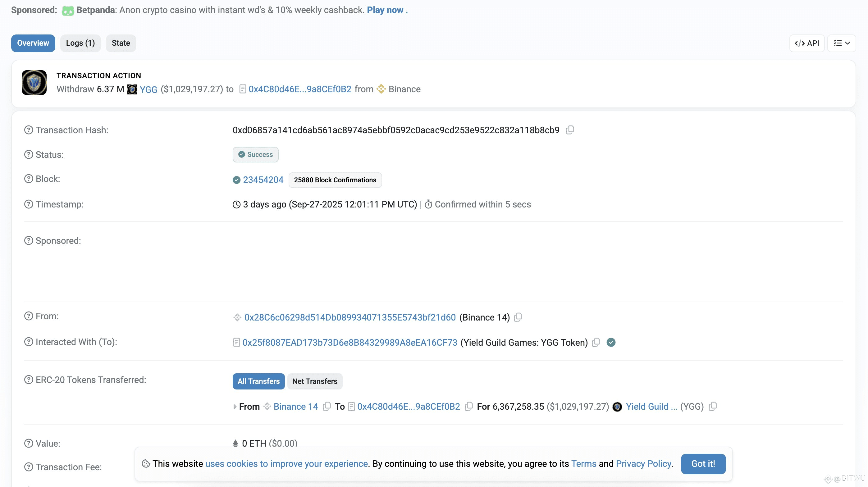
Task: Open the list view options dropdown
Action: 841,43
